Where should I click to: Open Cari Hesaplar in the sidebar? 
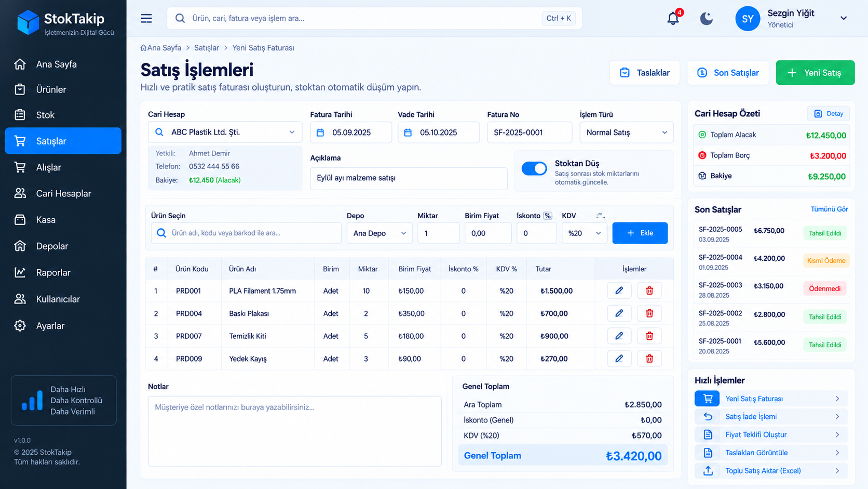[63, 193]
